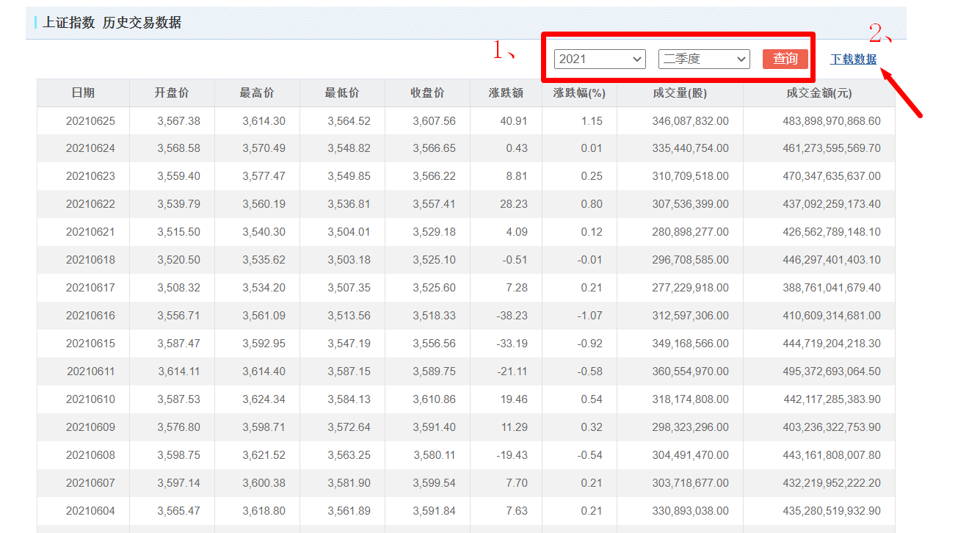The width and height of the screenshot is (980, 533).
Task: Click the 最高价 column header
Action: pyautogui.click(x=257, y=93)
